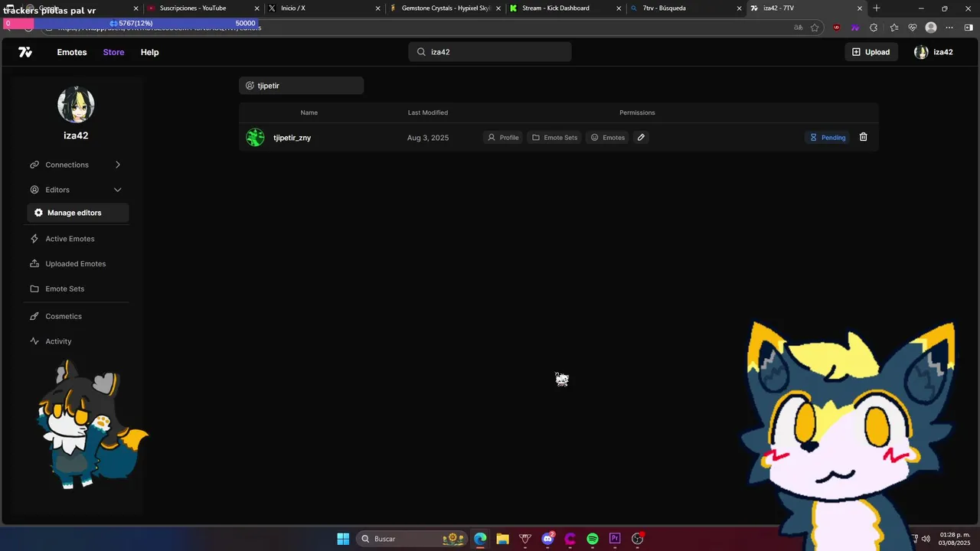The height and width of the screenshot is (551, 980).
Task: Click the Aug 3, 2025 date cell
Action: click(428, 138)
